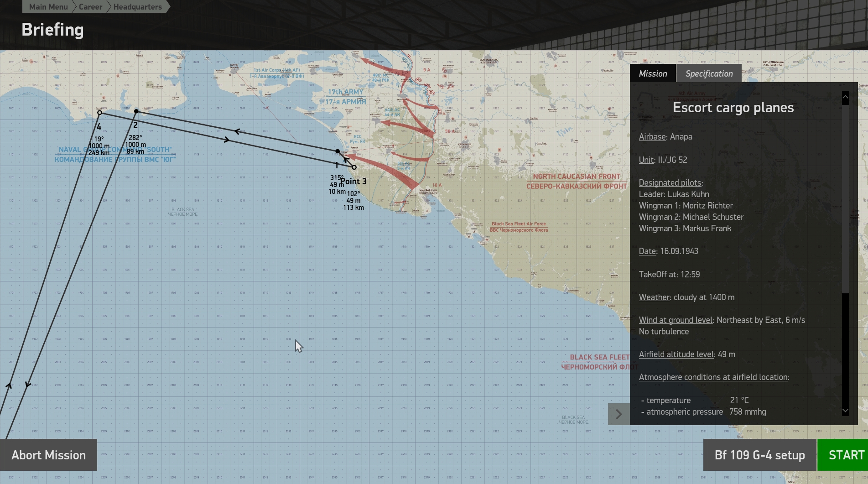Screen dimensions: 868x484
Task: Select the Mission tab
Action: 653,73
